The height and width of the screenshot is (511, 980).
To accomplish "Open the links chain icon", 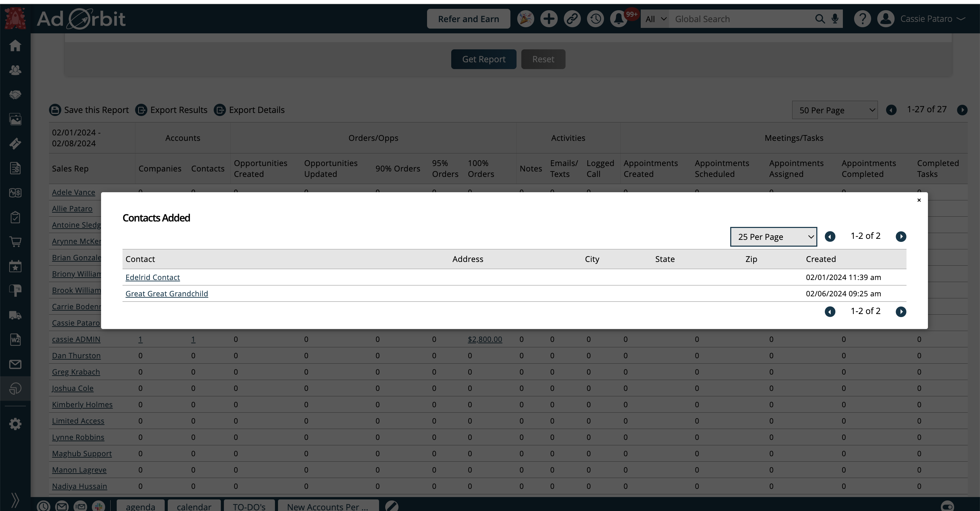I will pyautogui.click(x=572, y=19).
